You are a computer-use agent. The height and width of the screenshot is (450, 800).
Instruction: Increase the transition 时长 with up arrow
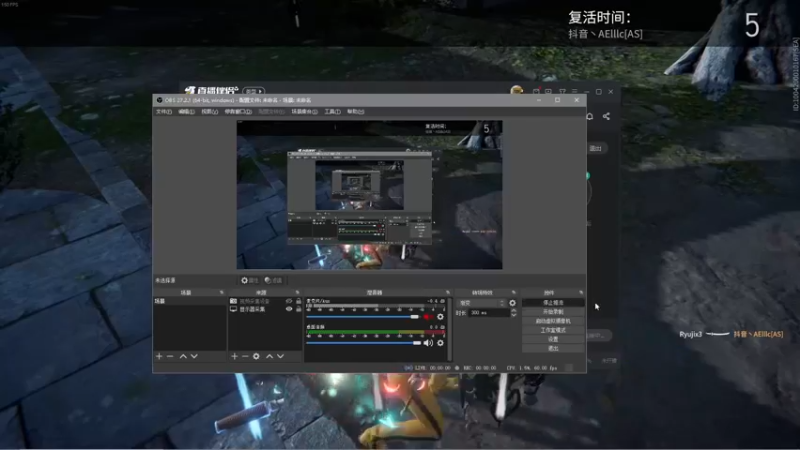[x=513, y=310]
